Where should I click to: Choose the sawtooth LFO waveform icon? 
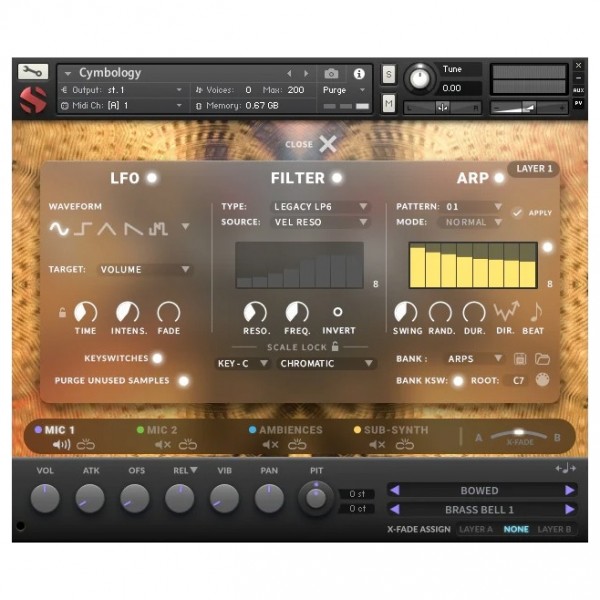pos(134,229)
